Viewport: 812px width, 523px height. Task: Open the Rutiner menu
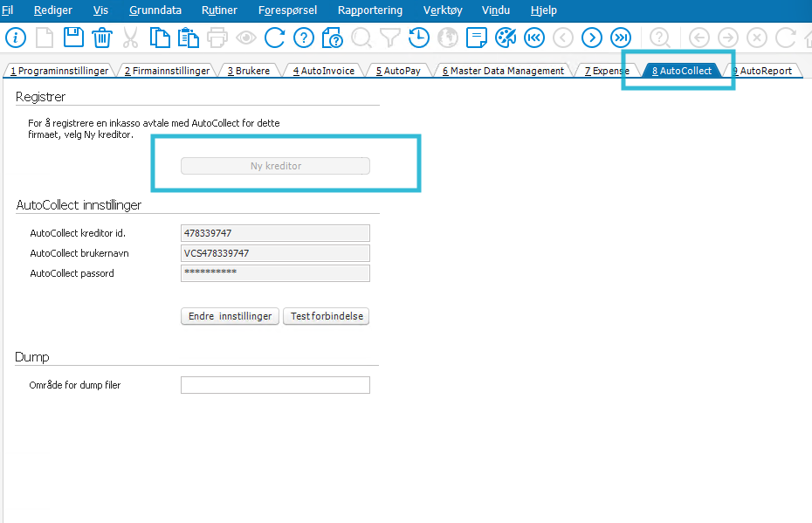(219, 10)
